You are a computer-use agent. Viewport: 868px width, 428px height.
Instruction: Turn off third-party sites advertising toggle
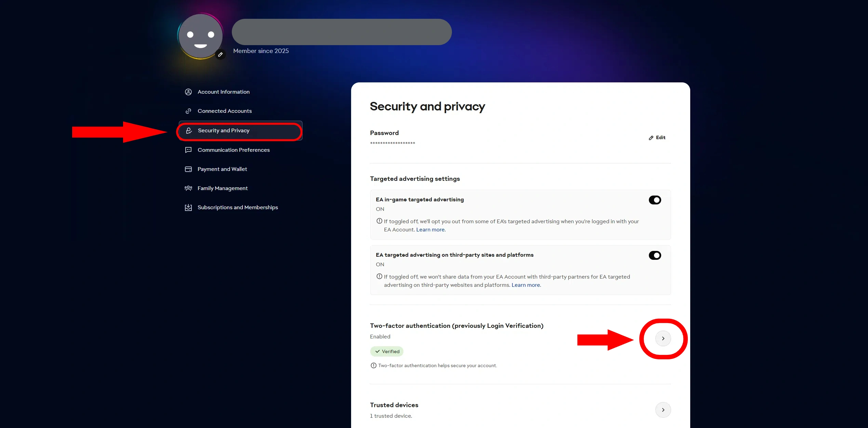tap(655, 255)
